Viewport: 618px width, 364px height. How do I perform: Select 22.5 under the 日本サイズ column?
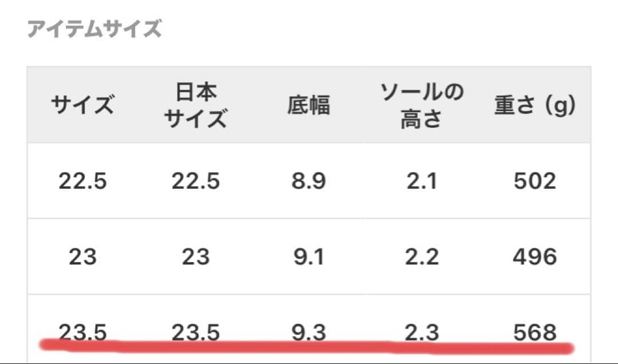pyautogui.click(x=195, y=181)
